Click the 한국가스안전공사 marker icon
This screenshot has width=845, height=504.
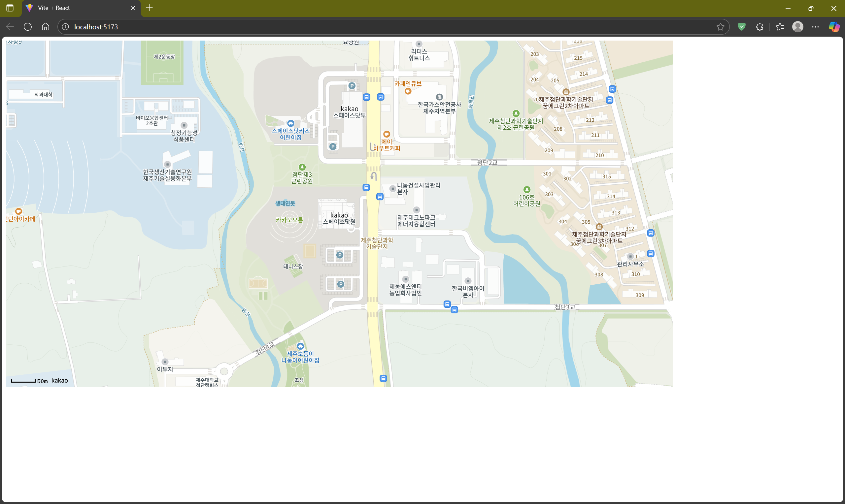pyautogui.click(x=439, y=97)
